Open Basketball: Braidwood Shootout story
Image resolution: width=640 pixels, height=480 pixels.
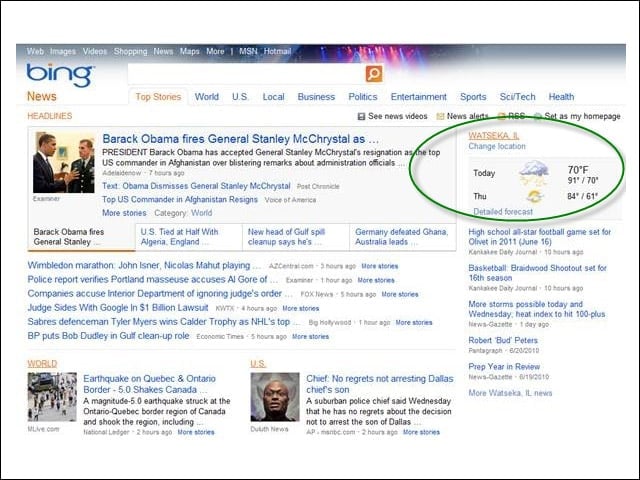(x=538, y=273)
